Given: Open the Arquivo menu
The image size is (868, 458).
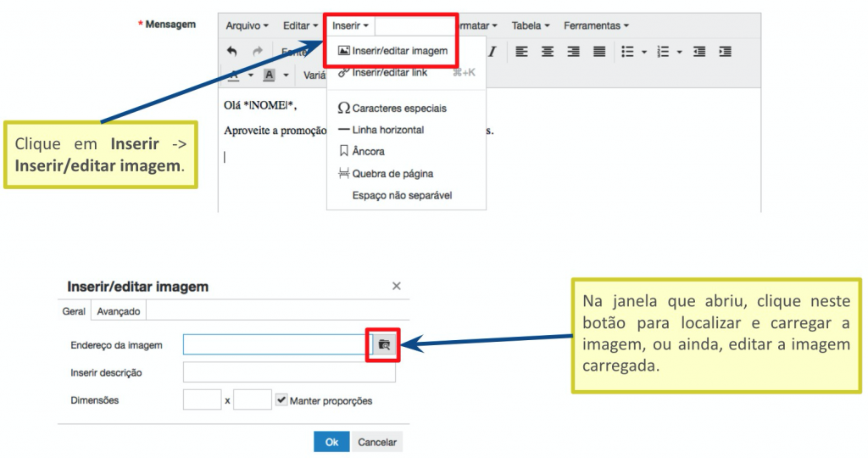Looking at the screenshot, I should click(247, 25).
